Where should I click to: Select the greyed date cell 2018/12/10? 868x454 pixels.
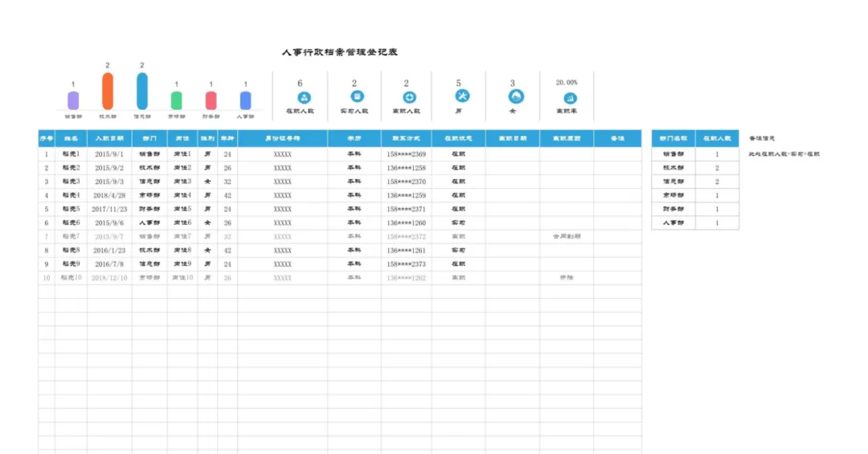109,278
